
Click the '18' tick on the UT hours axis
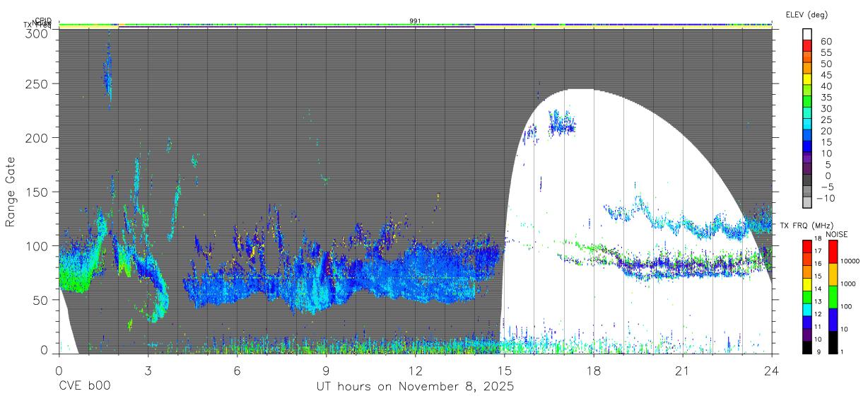tap(594, 370)
